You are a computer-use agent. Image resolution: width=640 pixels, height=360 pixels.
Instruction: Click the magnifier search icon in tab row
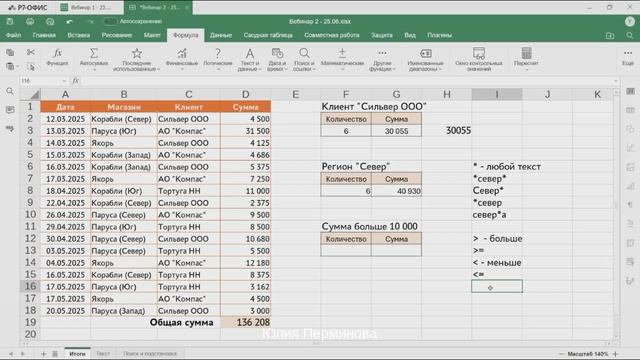(x=630, y=36)
